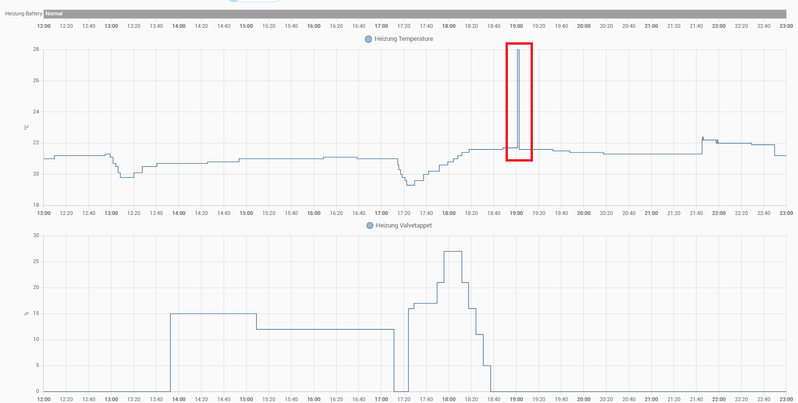Screen dimensions: 798x403
Task: Click the valve peak plateau near 27 percent
Action: click(x=452, y=252)
